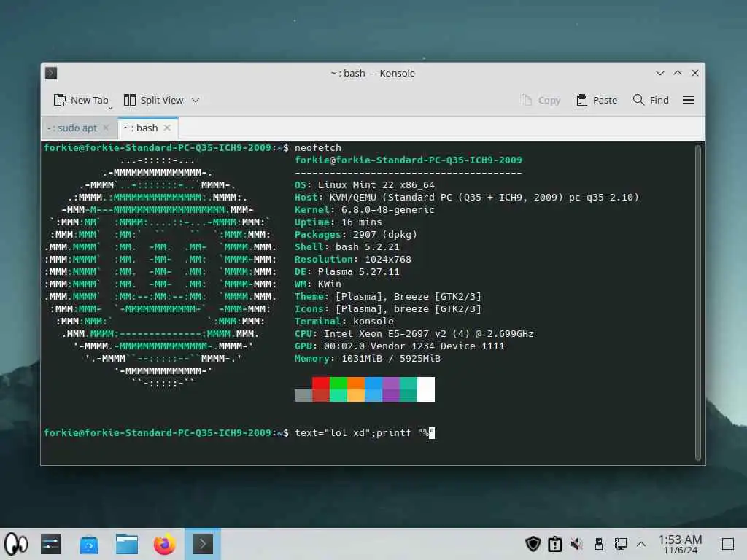Screen dimensions: 747x560
Task: Click the 'neofetch' command text
Action: tap(318, 147)
